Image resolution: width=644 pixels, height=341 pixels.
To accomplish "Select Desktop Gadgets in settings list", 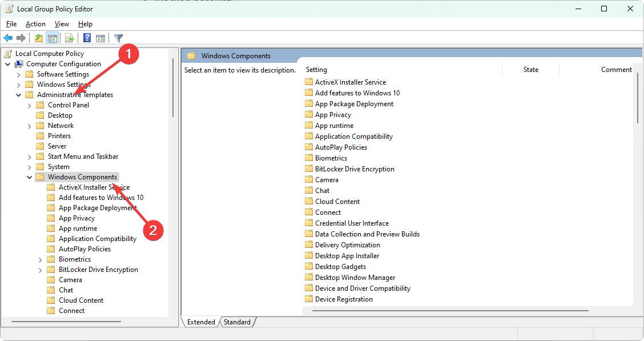I will pos(340,267).
